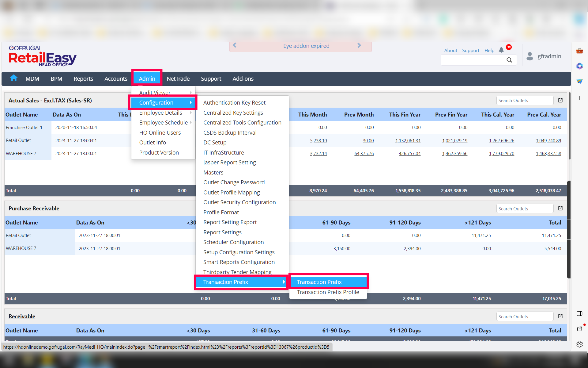Click the gftadmin user avatar icon
This screenshot has height=368, width=588.
530,56
